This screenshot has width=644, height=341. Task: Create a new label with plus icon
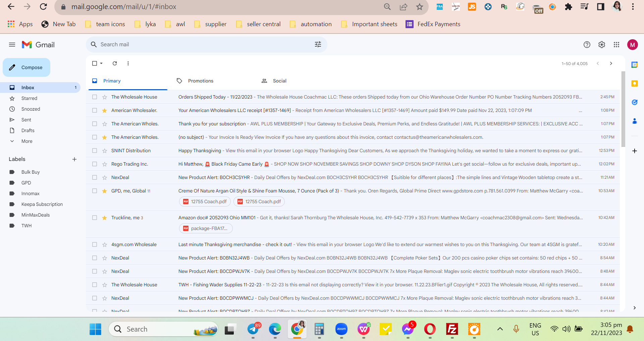pos(74,159)
